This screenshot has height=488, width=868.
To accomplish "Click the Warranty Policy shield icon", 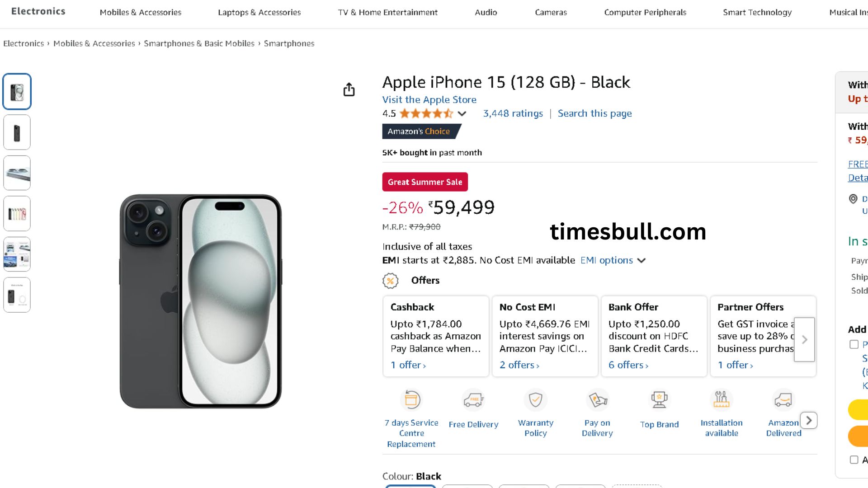I will pos(535,400).
